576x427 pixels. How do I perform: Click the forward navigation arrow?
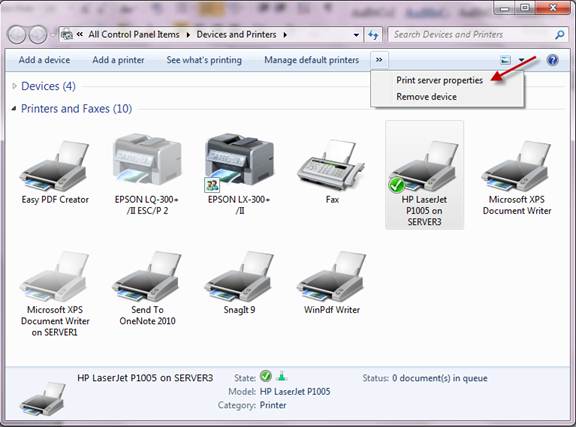click(x=38, y=35)
